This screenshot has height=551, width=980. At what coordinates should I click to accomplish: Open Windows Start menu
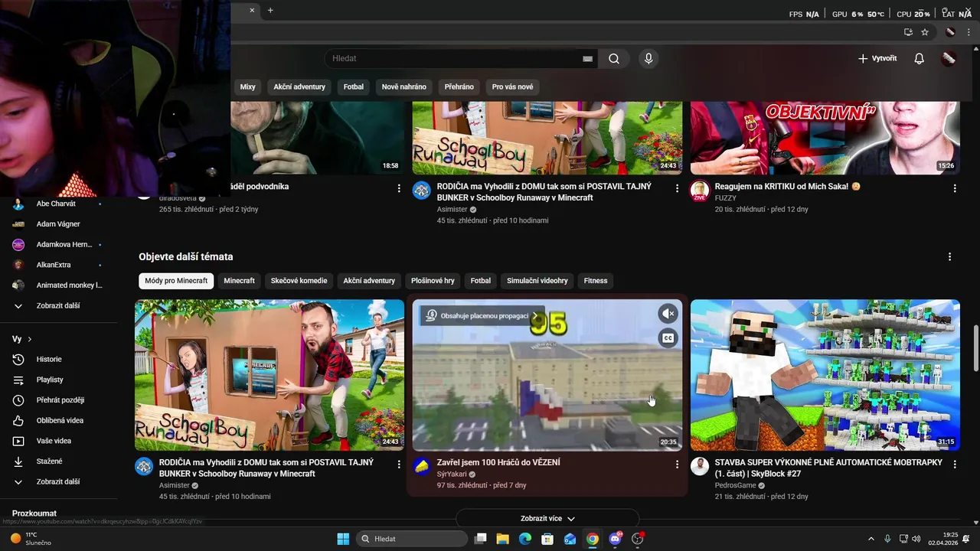(x=343, y=539)
